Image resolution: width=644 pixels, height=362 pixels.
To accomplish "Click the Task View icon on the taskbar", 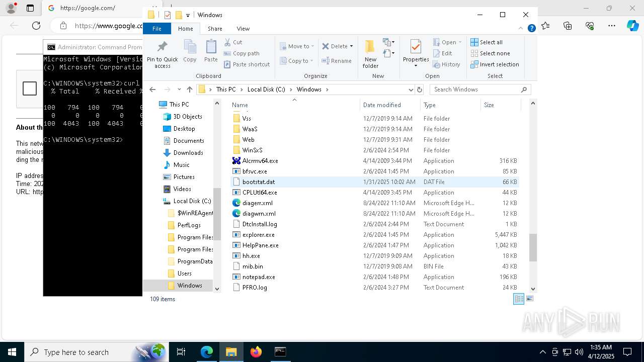I will point(181,352).
